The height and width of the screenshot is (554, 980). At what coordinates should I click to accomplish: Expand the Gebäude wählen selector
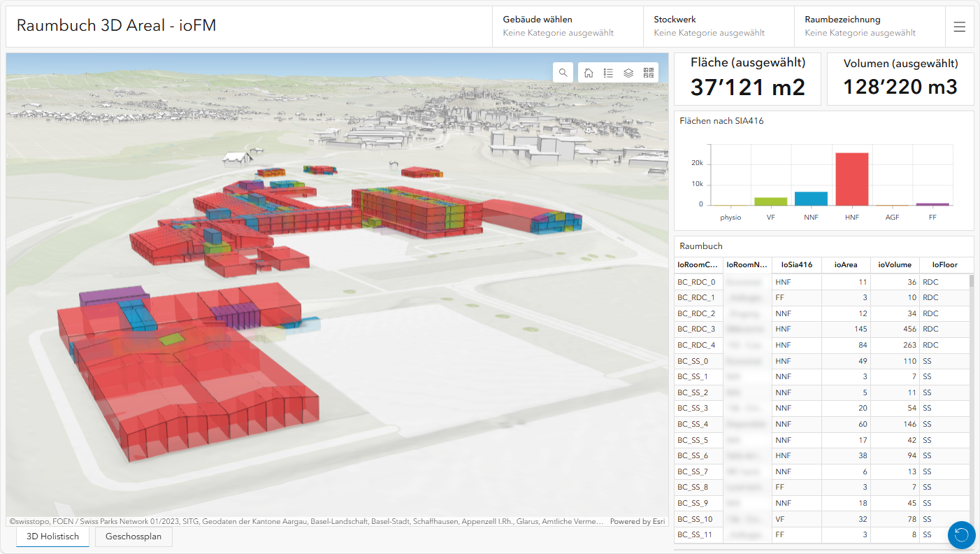coord(568,27)
